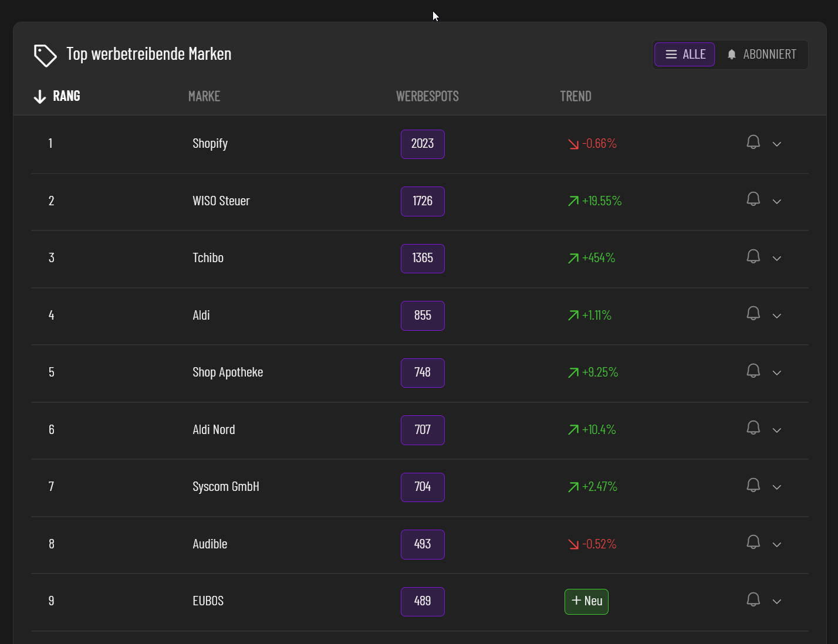Subscribe to Aldi Nord with the bell
Image resolution: width=838 pixels, height=644 pixels.
(x=753, y=428)
